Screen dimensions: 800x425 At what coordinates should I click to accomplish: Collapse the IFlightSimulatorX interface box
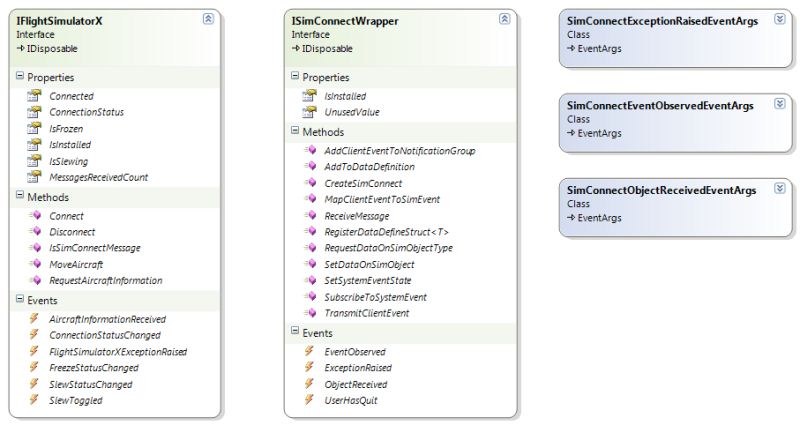208,19
